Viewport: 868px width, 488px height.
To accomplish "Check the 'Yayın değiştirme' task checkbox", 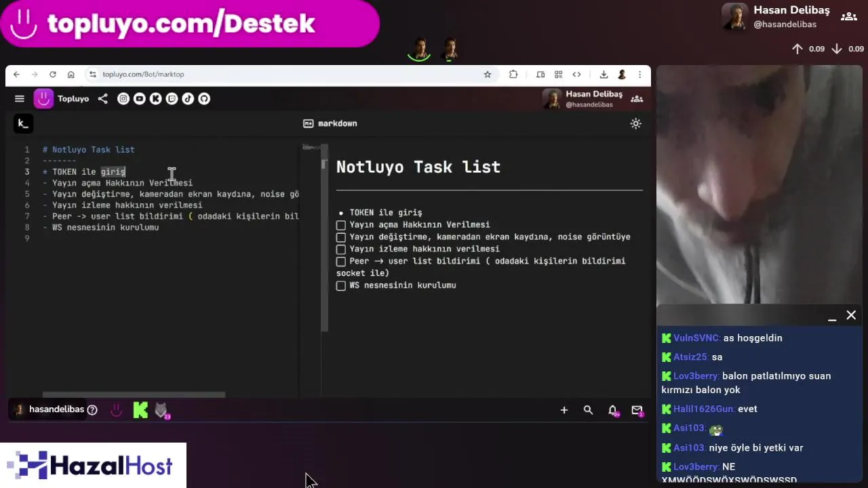I will pos(341,237).
